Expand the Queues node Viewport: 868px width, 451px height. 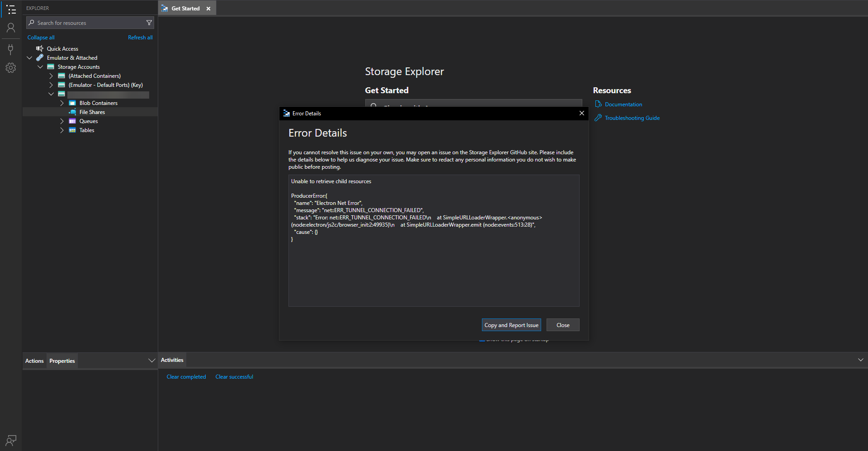coord(62,121)
